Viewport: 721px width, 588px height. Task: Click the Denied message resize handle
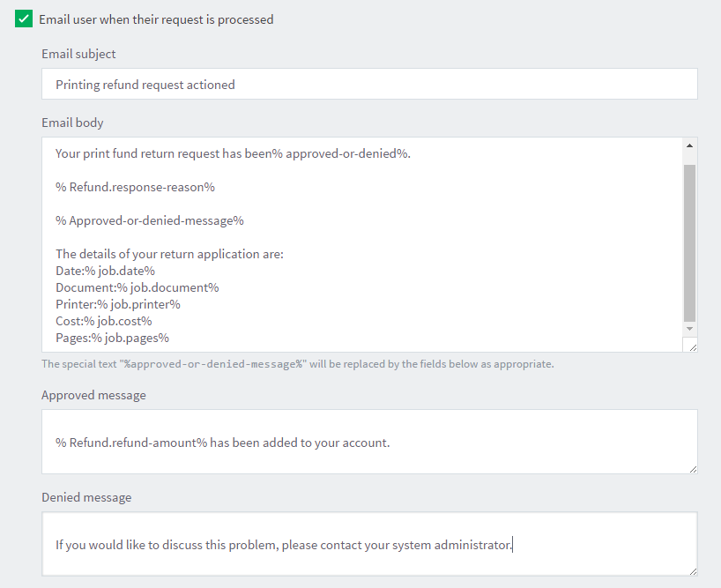pyautogui.click(x=692, y=570)
